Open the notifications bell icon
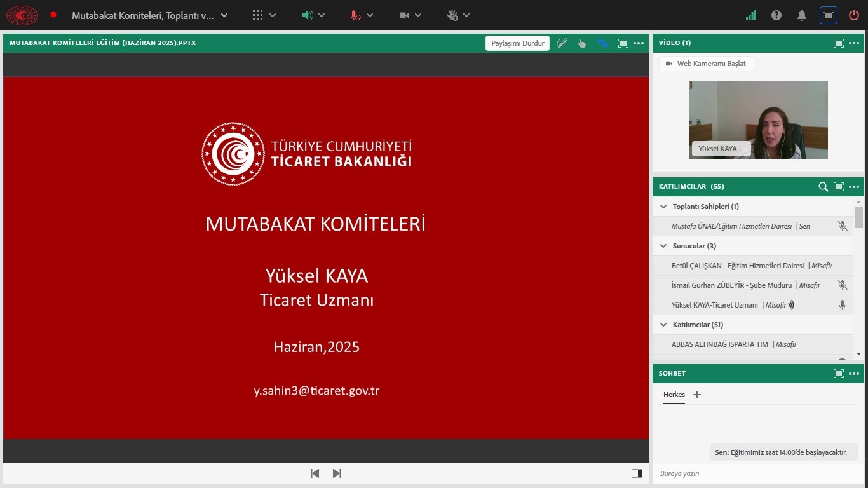The height and width of the screenshot is (488, 868). point(802,15)
